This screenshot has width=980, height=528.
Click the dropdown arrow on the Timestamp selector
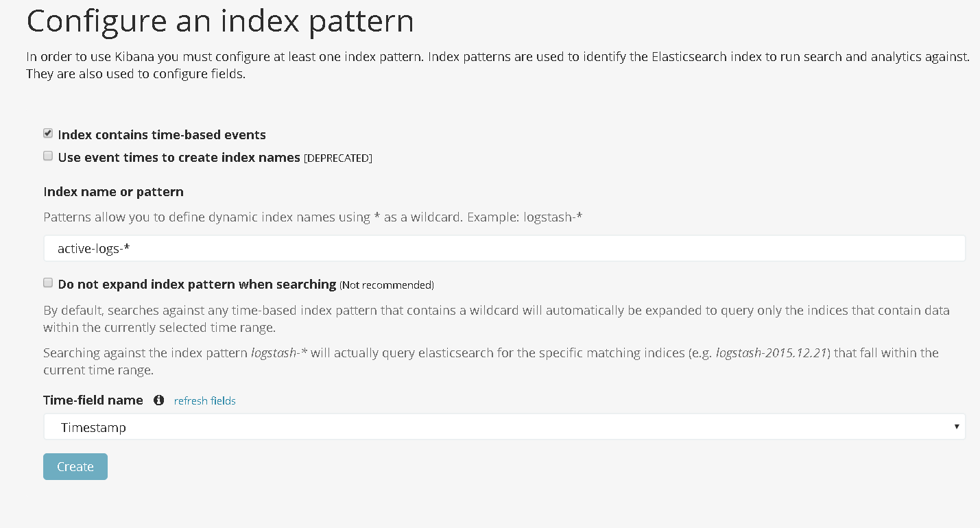click(x=957, y=426)
